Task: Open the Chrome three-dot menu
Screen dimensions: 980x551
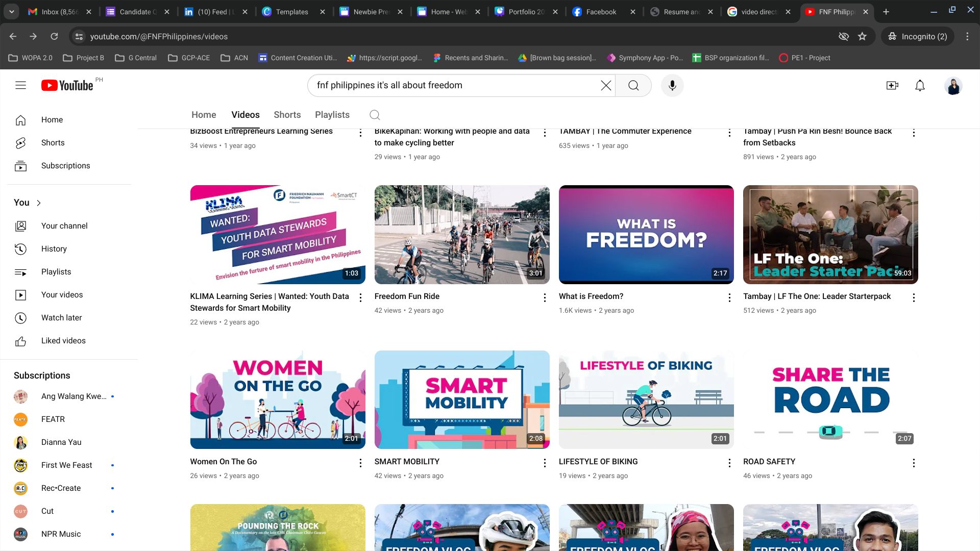Action: (967, 36)
